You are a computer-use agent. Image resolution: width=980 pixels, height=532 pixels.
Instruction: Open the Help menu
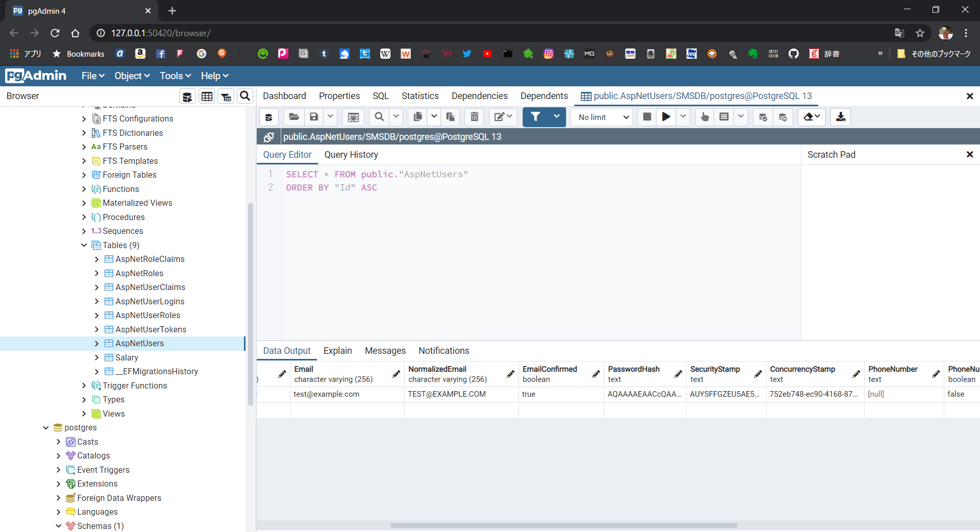pyautogui.click(x=214, y=76)
